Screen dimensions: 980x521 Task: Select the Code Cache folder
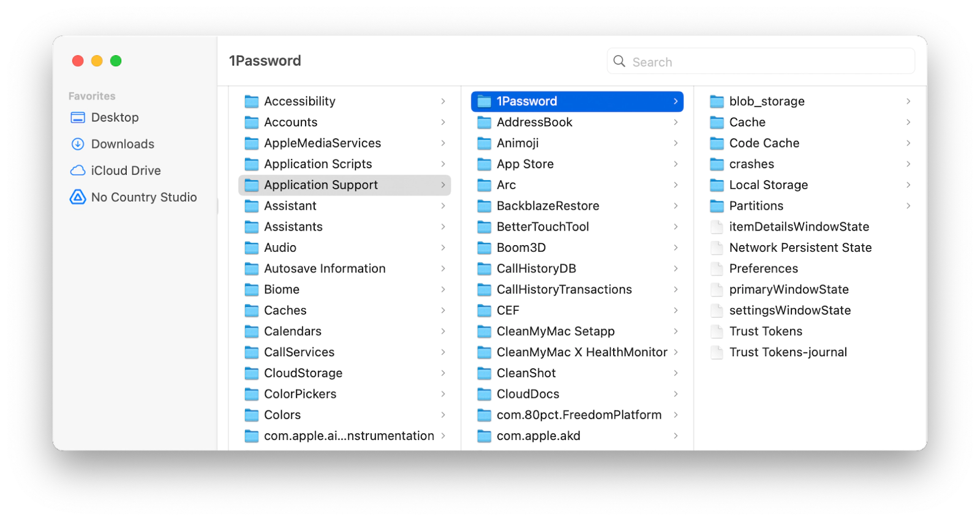coord(764,143)
